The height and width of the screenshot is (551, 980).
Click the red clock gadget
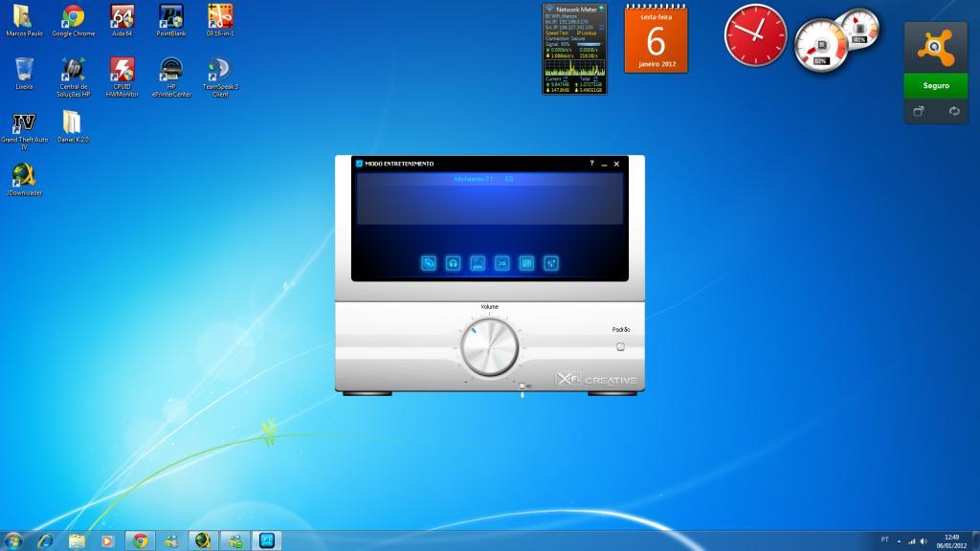click(x=756, y=35)
